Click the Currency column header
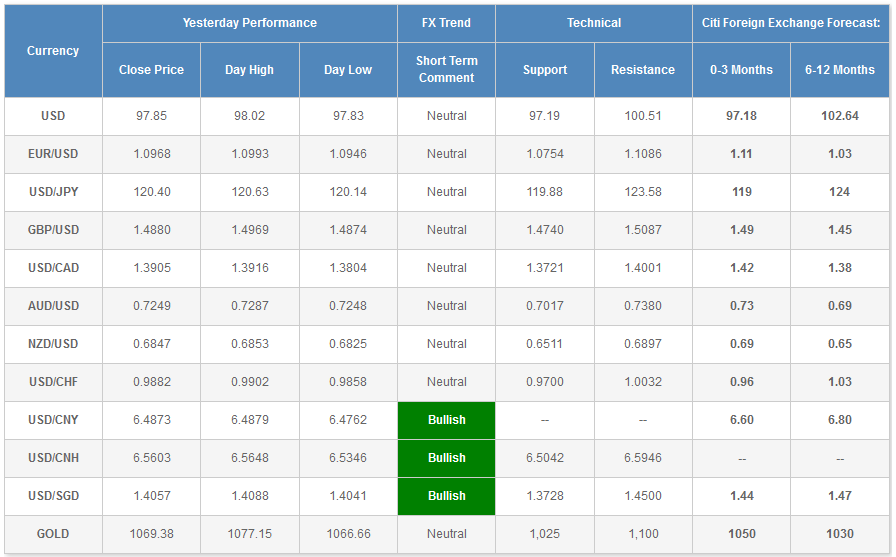The height and width of the screenshot is (557, 896). coord(53,51)
